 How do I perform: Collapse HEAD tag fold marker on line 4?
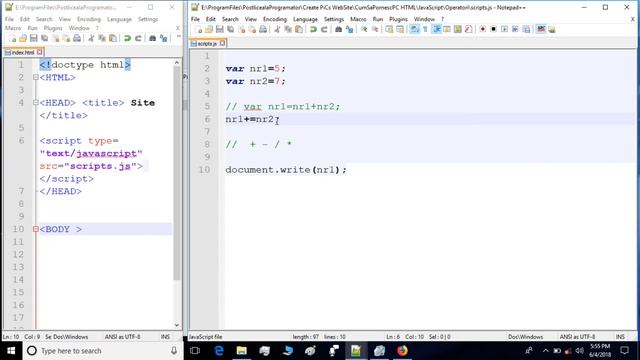pyautogui.click(x=36, y=103)
